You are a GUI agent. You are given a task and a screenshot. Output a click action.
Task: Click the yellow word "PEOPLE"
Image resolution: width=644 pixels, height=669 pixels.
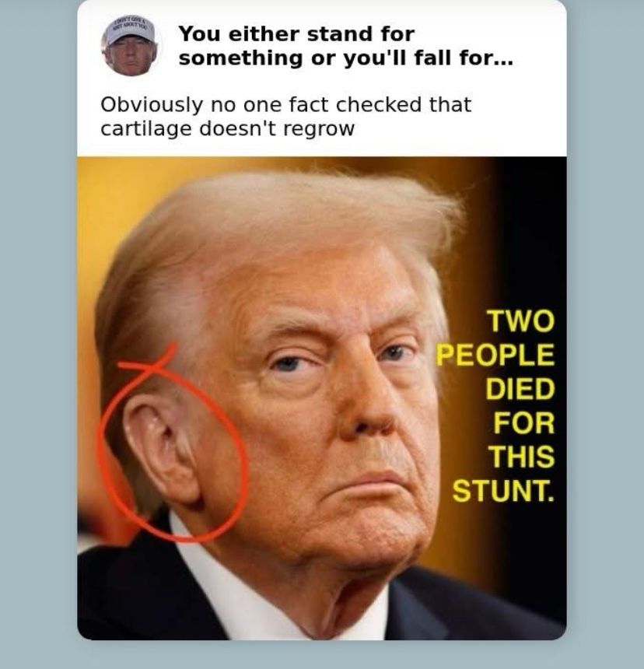coord(495,354)
